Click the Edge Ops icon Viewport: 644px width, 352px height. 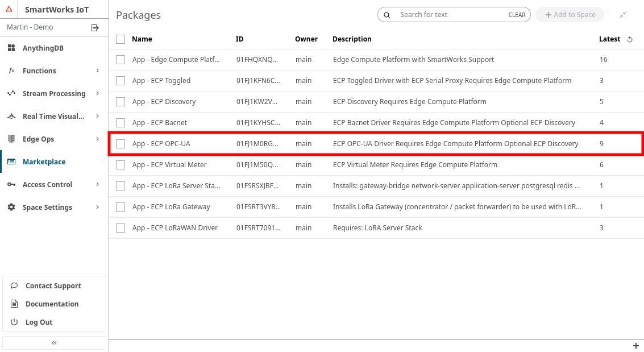(x=11, y=139)
